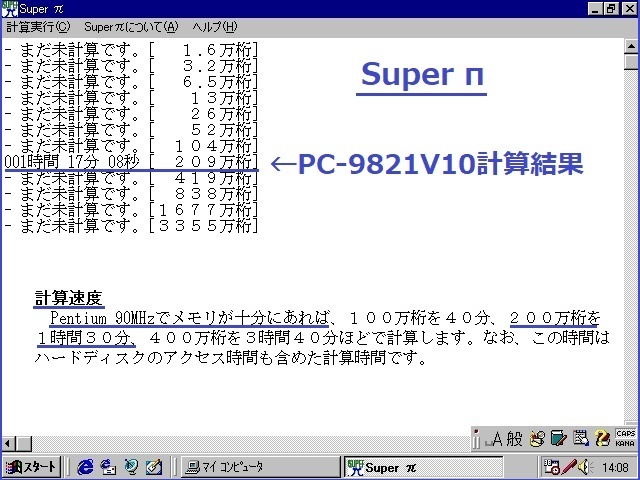The image size is (640, 480).
Task: Click the Super π taskbar button
Action: [x=423, y=467]
